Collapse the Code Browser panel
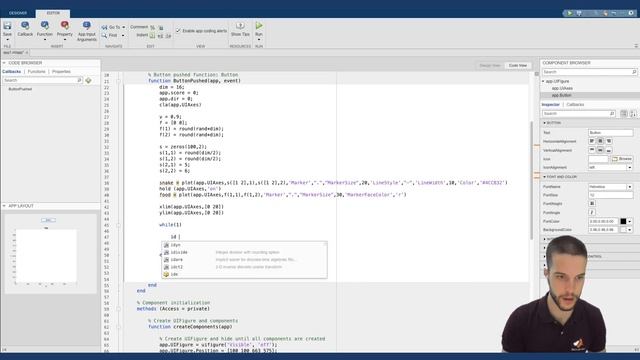The height and width of the screenshot is (360, 640). [x=4, y=63]
